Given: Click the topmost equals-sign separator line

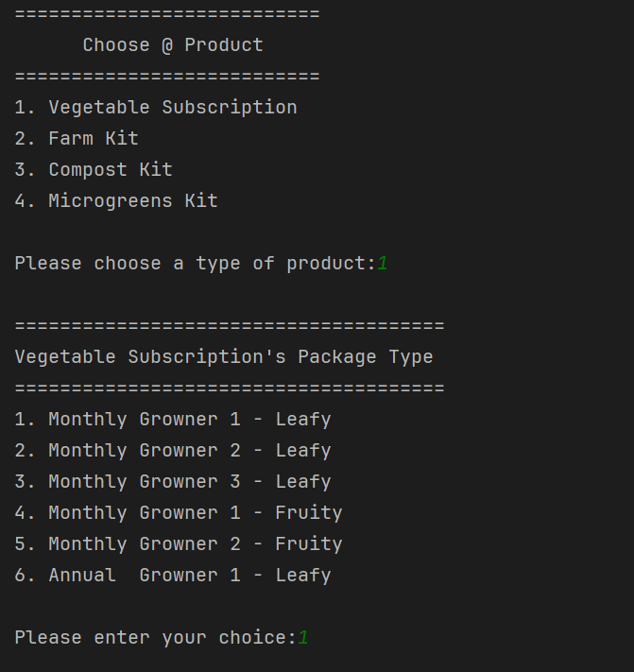Looking at the screenshot, I should point(167,14).
